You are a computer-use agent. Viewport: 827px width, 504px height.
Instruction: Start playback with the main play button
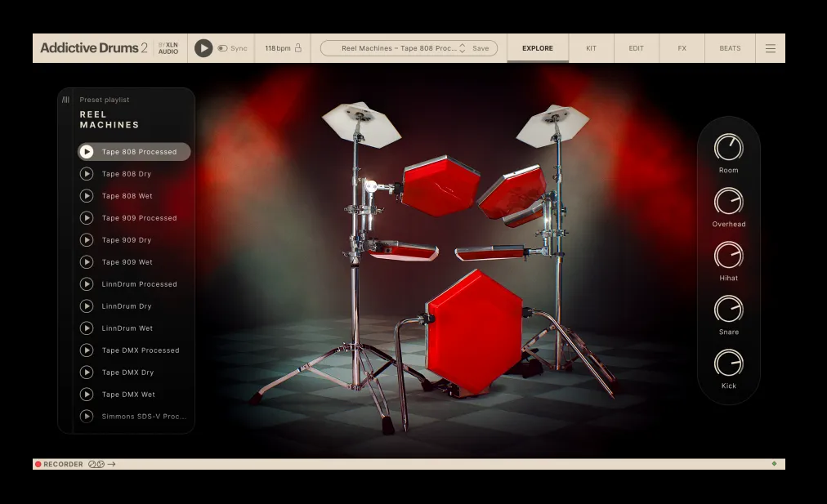[x=203, y=48]
